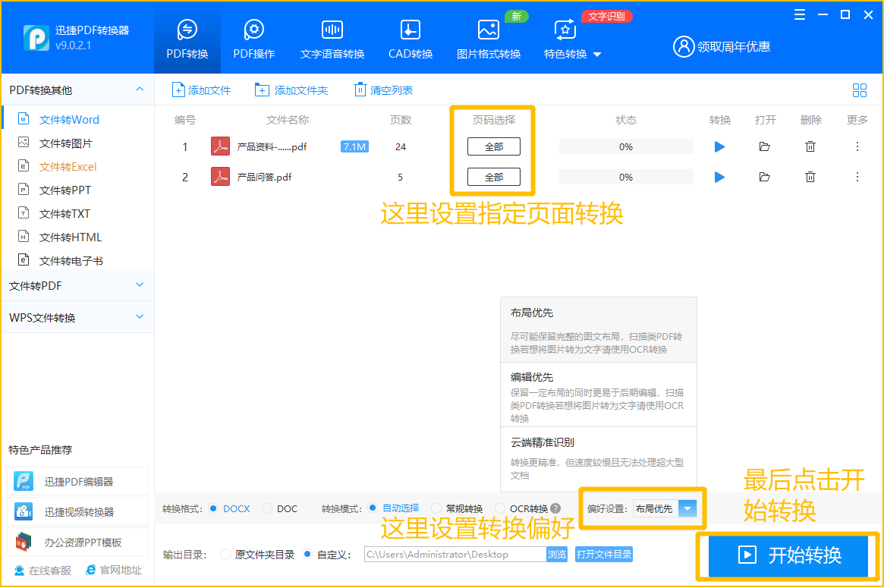Click 全部 page selector for 产品资料 file
This screenshot has width=884, height=588.
pyautogui.click(x=494, y=146)
